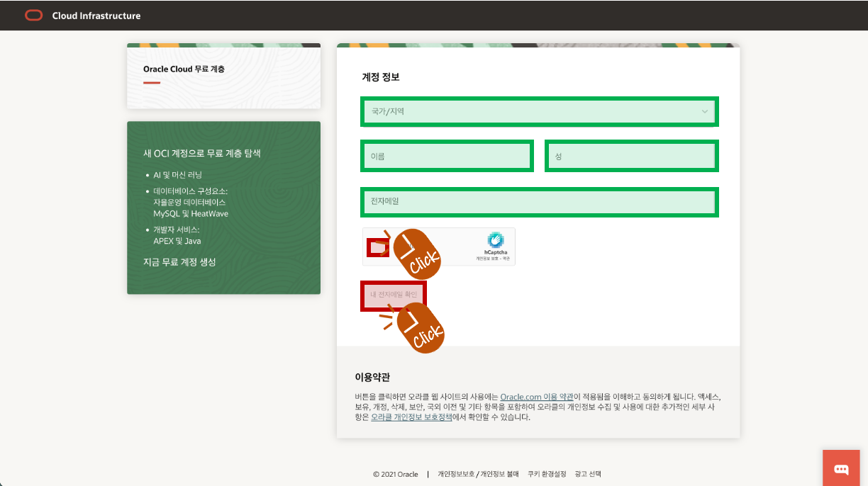The image size is (868, 486).
Task: Check the hCaptcha verification checkbox
Action: point(378,247)
